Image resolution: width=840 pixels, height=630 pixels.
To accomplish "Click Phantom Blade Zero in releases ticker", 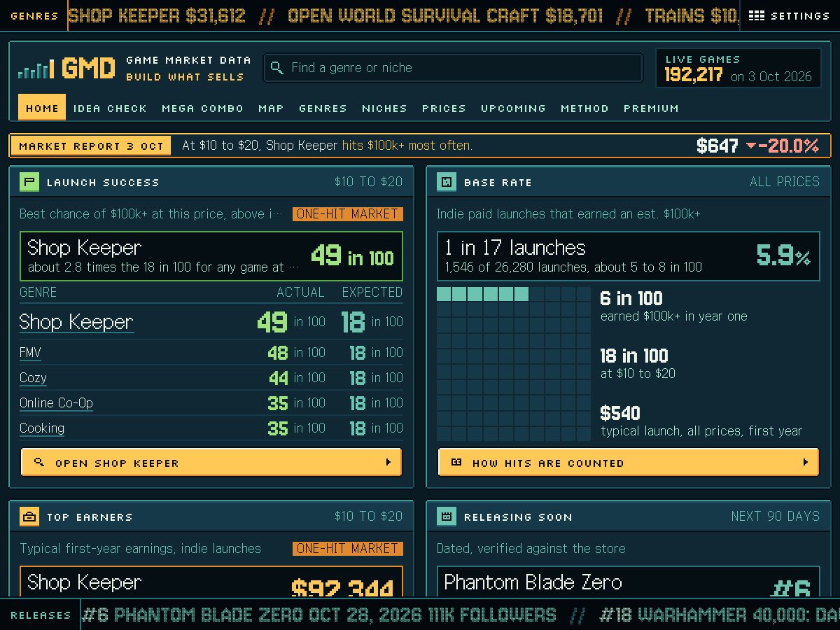I will coord(319,615).
